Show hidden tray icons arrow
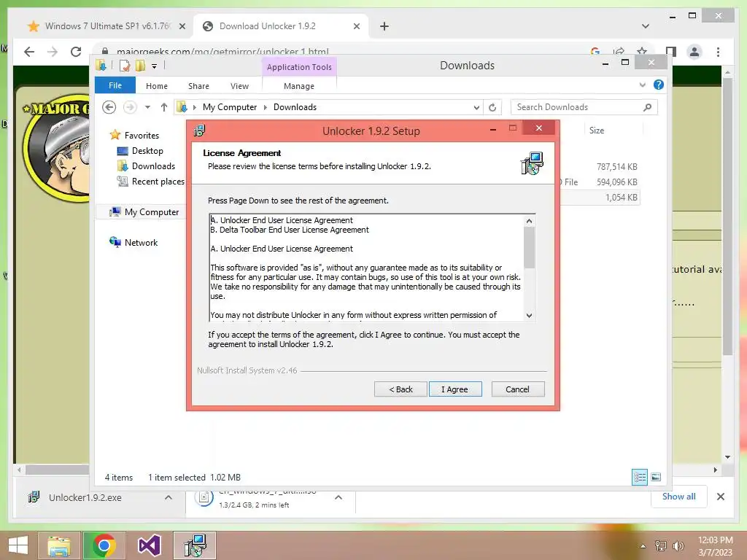Image resolution: width=747 pixels, height=560 pixels. pos(643,546)
